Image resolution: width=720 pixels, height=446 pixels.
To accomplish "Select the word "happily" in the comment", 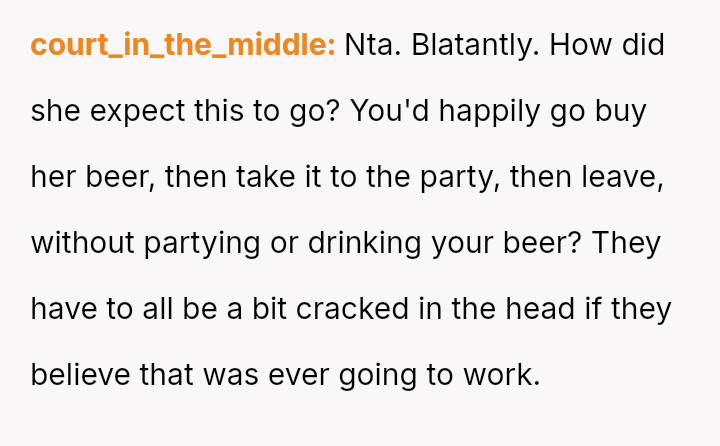I will [x=492, y=111].
